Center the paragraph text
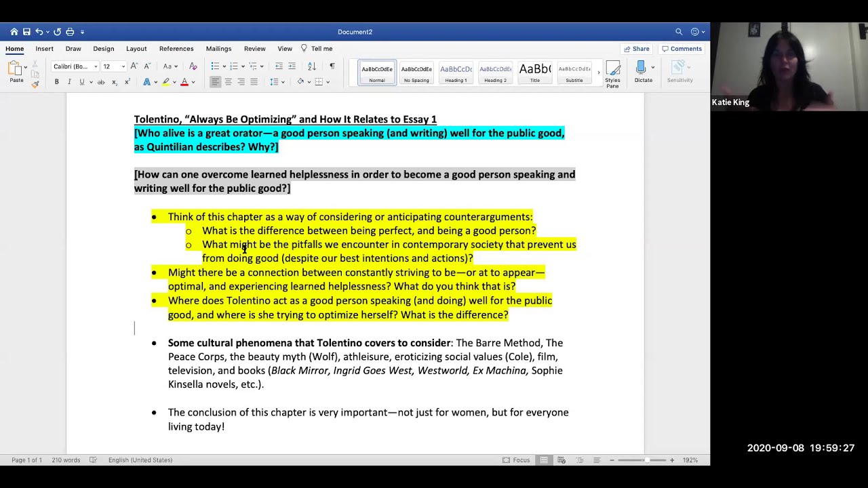This screenshot has height=488, width=868. click(x=228, y=82)
